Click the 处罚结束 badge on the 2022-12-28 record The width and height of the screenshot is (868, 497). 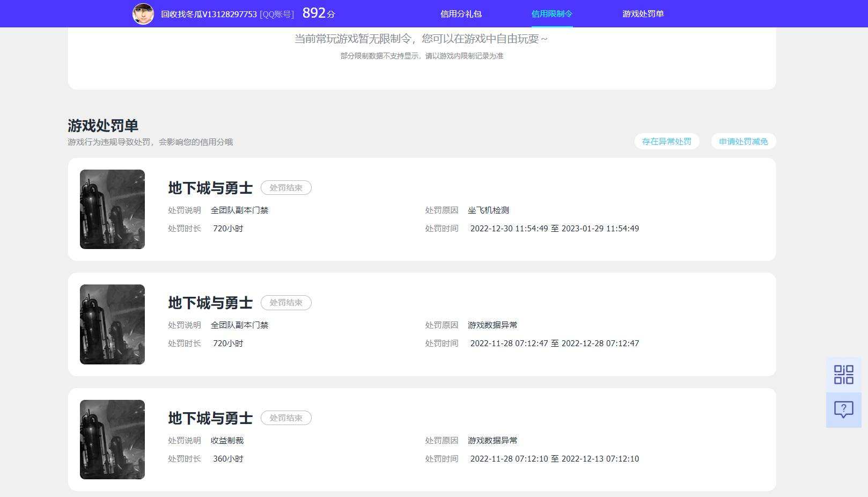click(286, 303)
